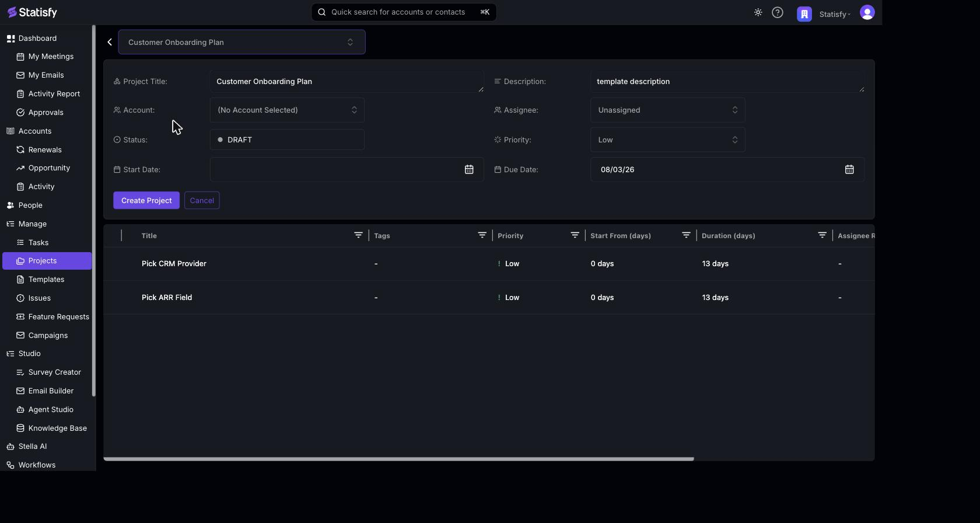Click the People sidebar icon
The image size is (980, 523).
[x=10, y=205]
